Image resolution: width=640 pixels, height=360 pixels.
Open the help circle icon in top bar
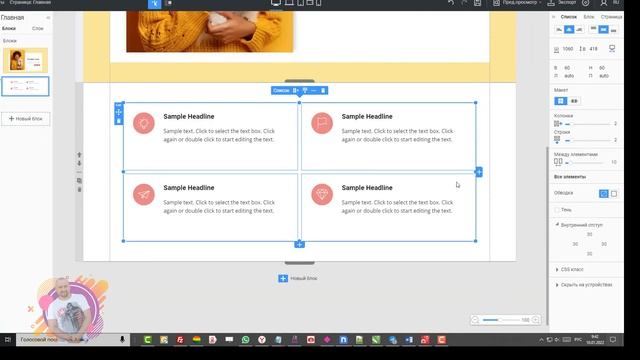click(x=586, y=3)
